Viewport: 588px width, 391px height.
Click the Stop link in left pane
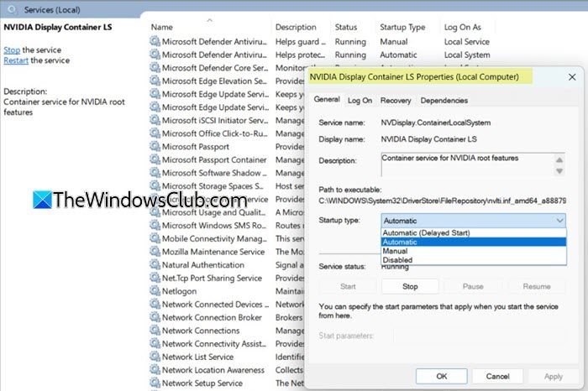click(12, 50)
